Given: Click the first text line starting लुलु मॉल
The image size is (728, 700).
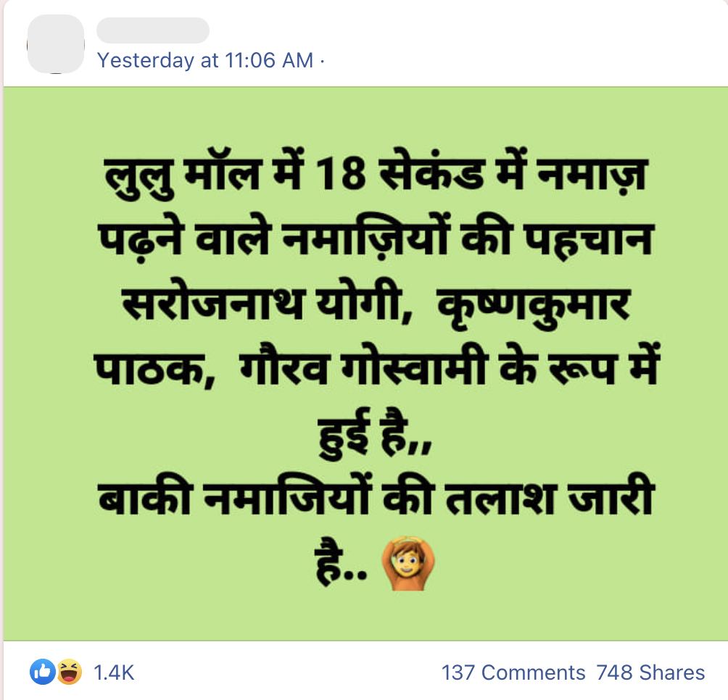Looking at the screenshot, I should pyautogui.click(x=375, y=175).
